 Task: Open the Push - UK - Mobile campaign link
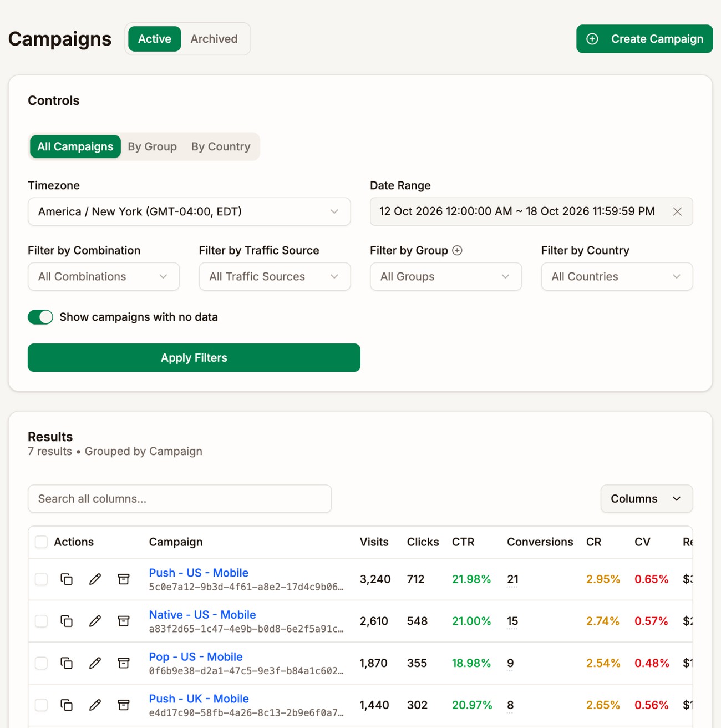[x=199, y=699]
